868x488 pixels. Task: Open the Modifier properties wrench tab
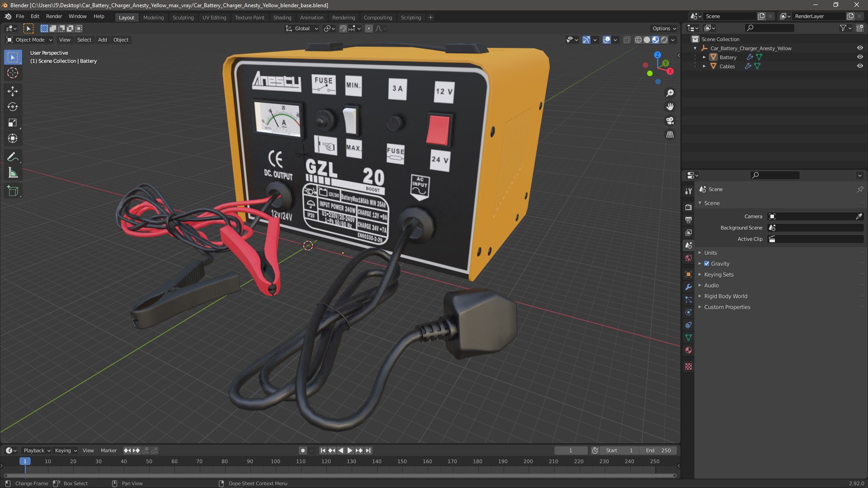click(x=689, y=287)
